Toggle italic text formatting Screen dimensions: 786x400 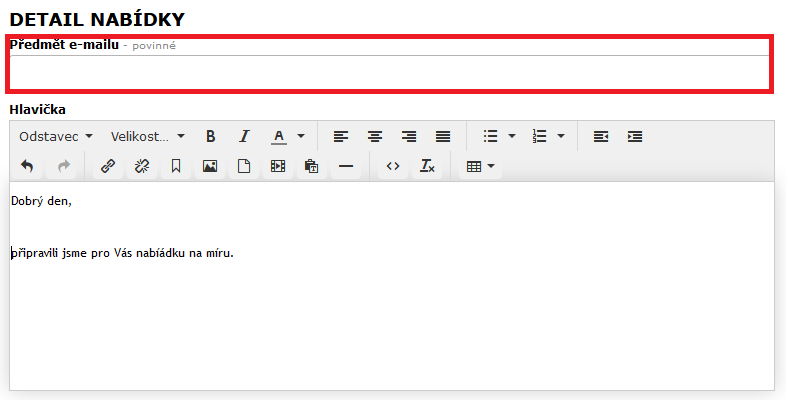point(243,136)
